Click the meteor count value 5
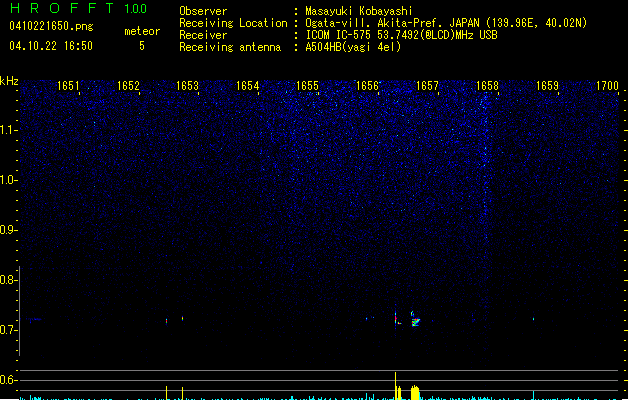 click(142, 46)
